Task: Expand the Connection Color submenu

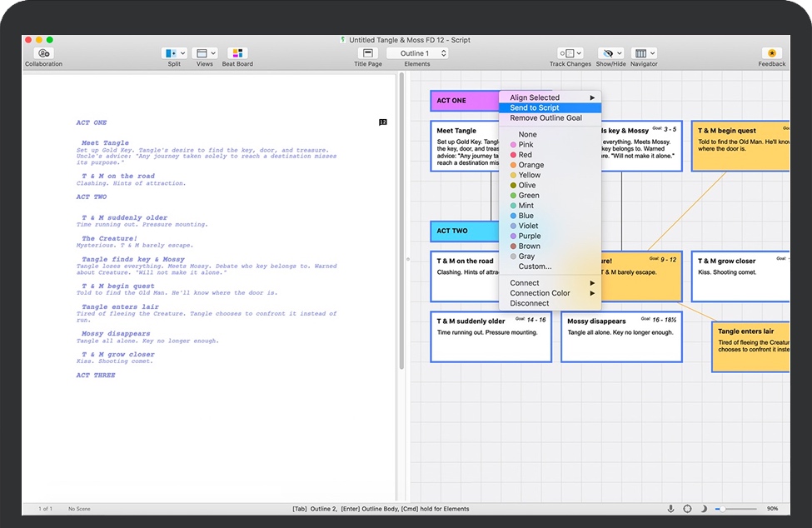Action: [539, 292]
